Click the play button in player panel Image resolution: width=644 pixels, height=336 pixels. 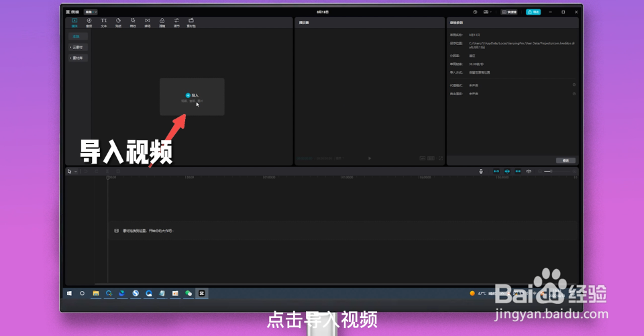[x=370, y=158]
